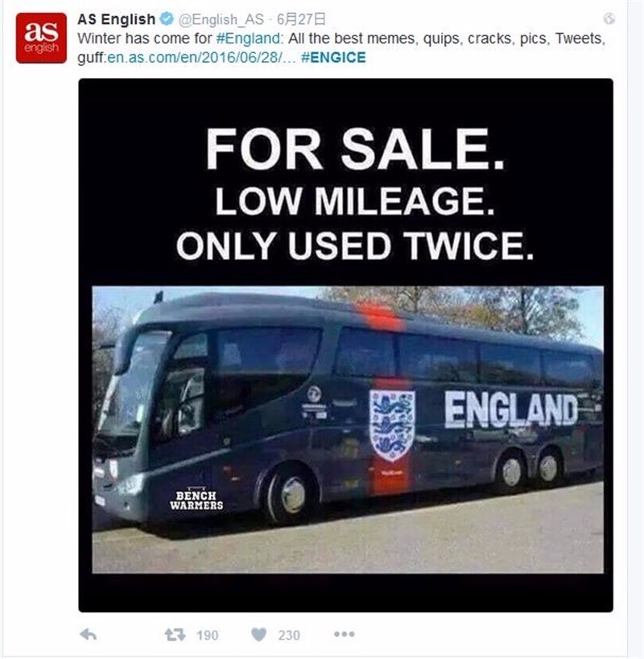Click the Three Lions crest on the bus
The width and height of the screenshot is (644, 659).
pos(392,426)
